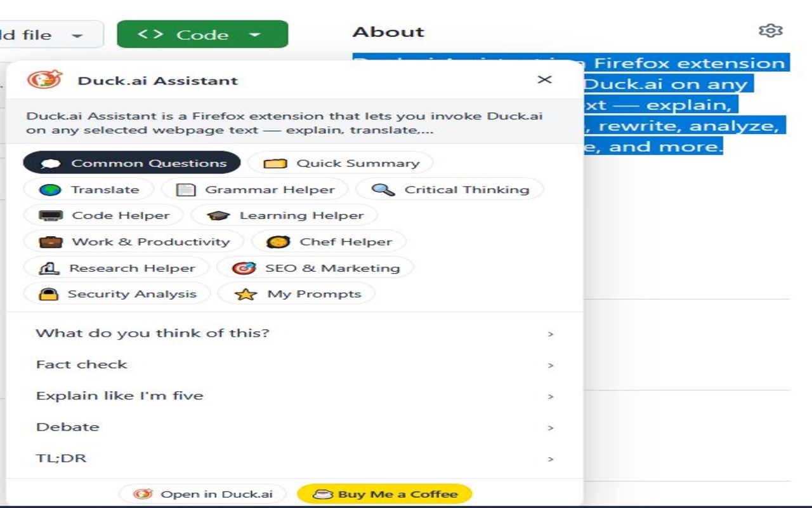Click the 'About' heading on the page

388,32
